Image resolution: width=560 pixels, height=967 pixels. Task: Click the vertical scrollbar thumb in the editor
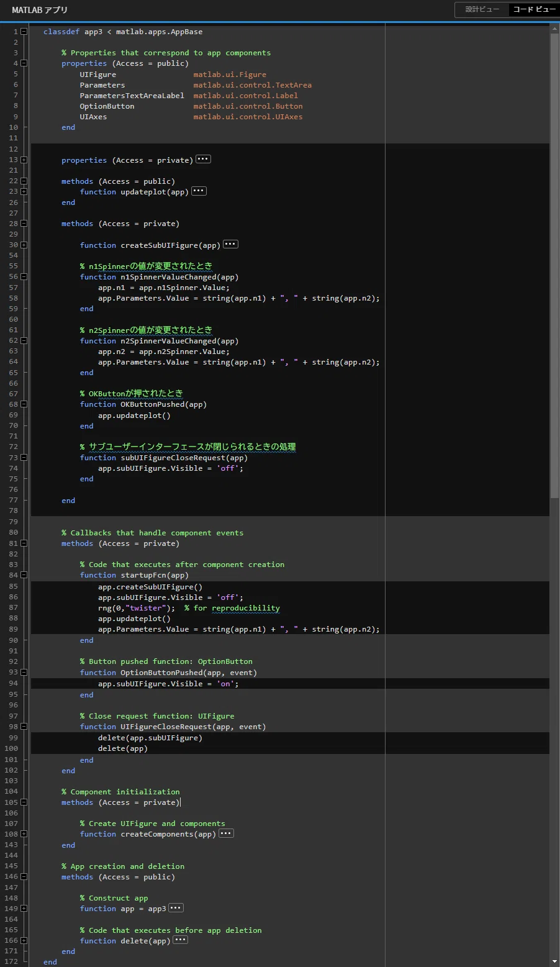point(554,266)
